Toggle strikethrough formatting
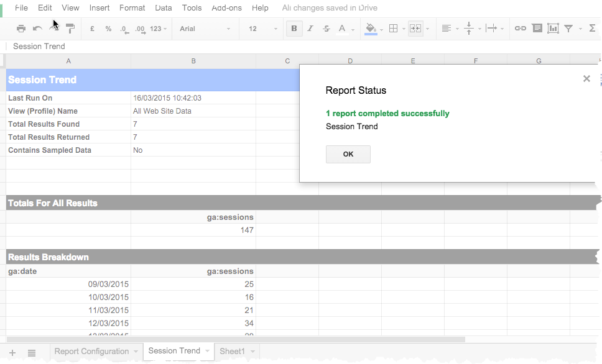The width and height of the screenshot is (602, 364). (326, 29)
